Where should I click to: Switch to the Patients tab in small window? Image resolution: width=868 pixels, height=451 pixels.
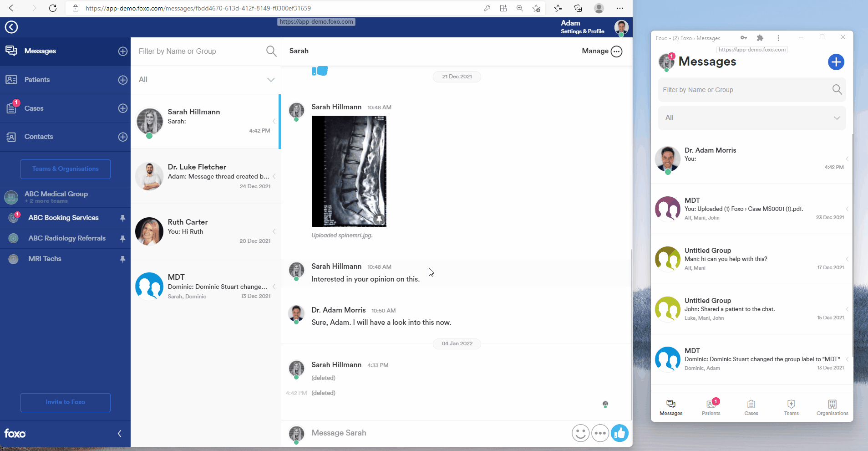(x=711, y=407)
